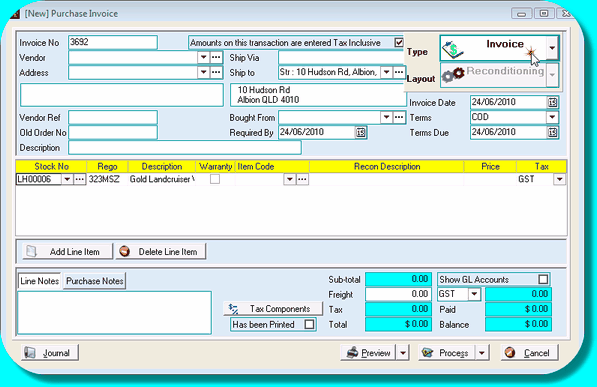The height and width of the screenshot is (387, 597).
Task: Expand the Vendor dropdown
Action: pos(203,58)
